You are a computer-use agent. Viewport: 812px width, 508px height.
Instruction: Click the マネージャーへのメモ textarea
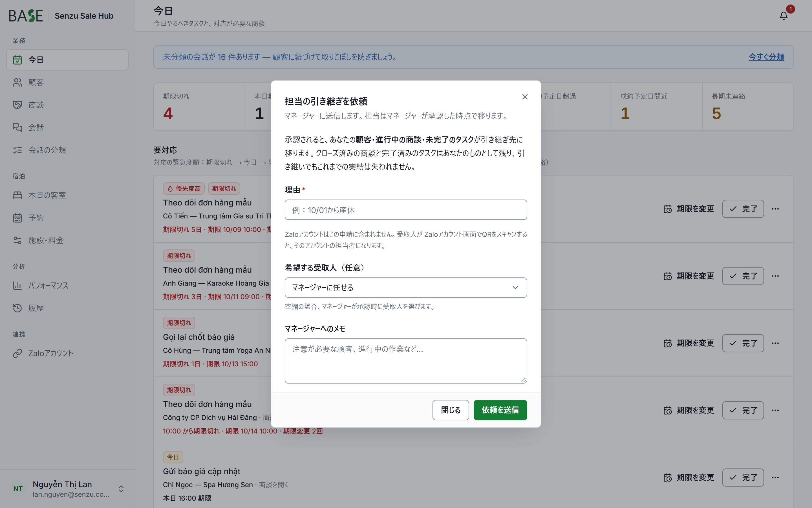406,361
